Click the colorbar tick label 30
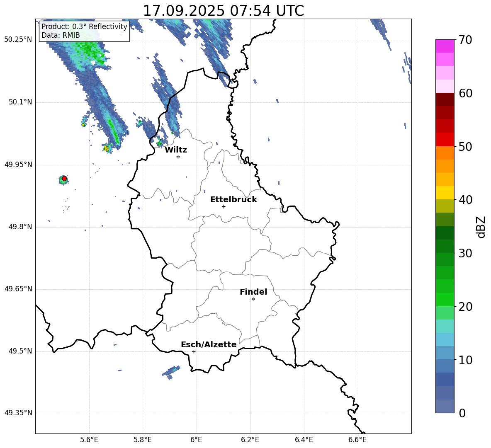 pos(465,253)
